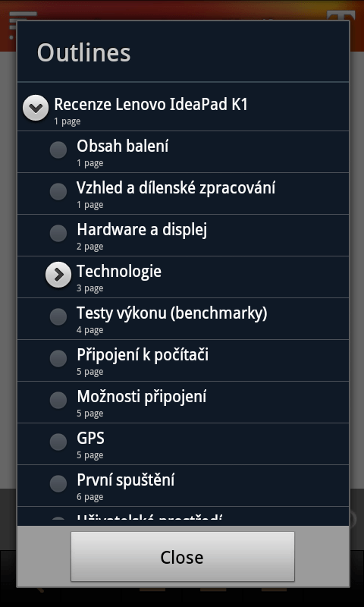Screen dimensions: 364x607
Task: Open the Obsah balení outline entry
Action: click(x=183, y=152)
